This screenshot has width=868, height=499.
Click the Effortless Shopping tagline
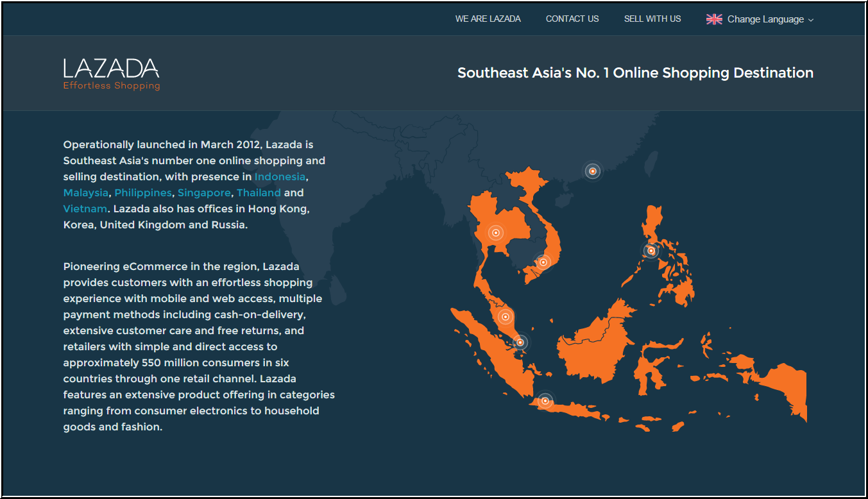[x=112, y=85]
